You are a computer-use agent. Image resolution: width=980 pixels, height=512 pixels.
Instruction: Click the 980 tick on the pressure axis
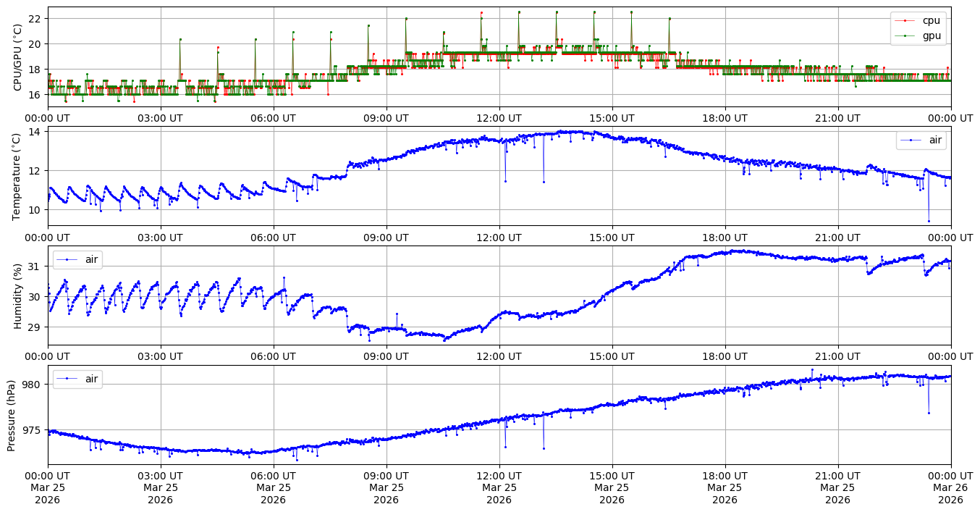33,385
